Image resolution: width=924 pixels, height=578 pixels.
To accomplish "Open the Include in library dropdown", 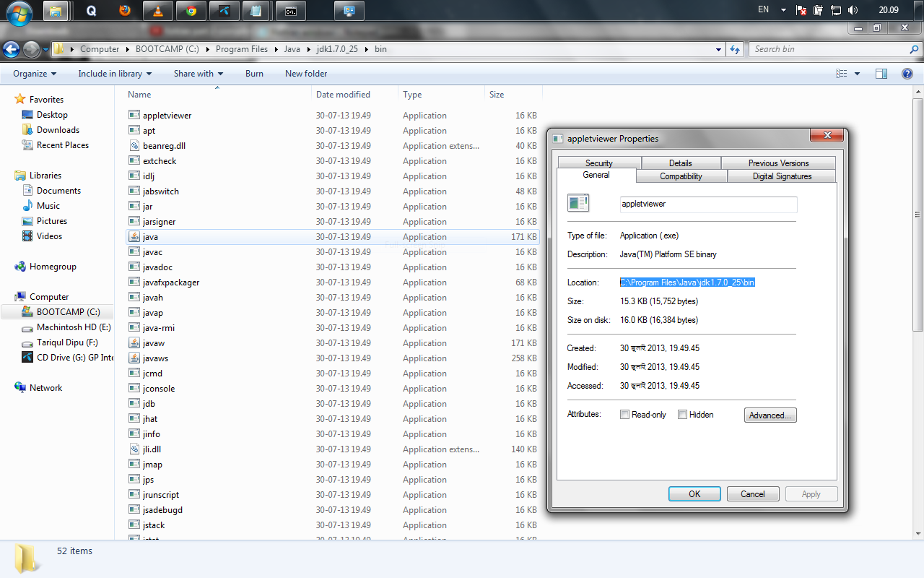I will [x=115, y=74].
